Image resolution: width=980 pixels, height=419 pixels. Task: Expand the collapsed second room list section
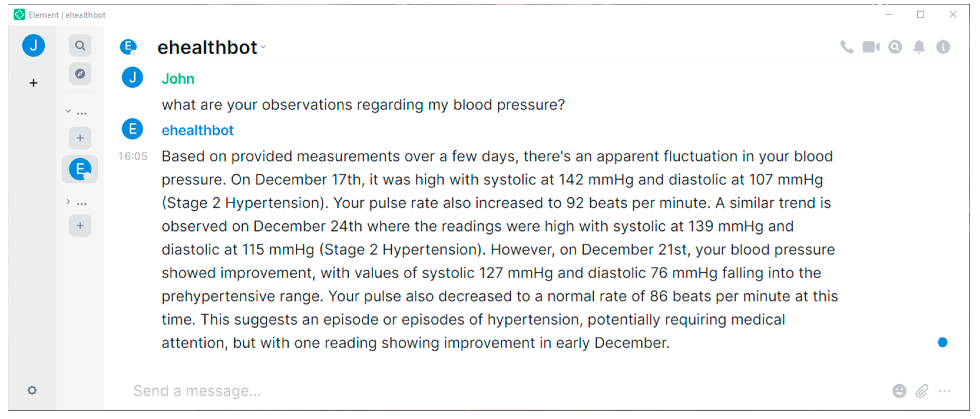pyautogui.click(x=68, y=202)
